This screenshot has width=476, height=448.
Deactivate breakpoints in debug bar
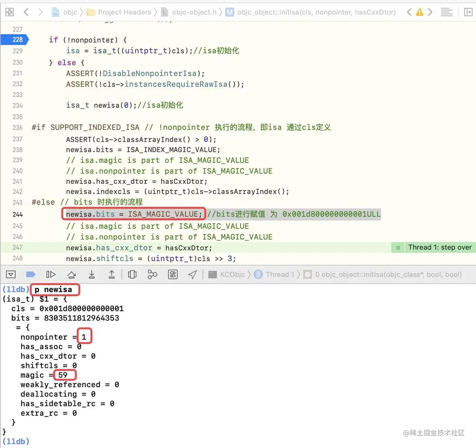click(31, 274)
